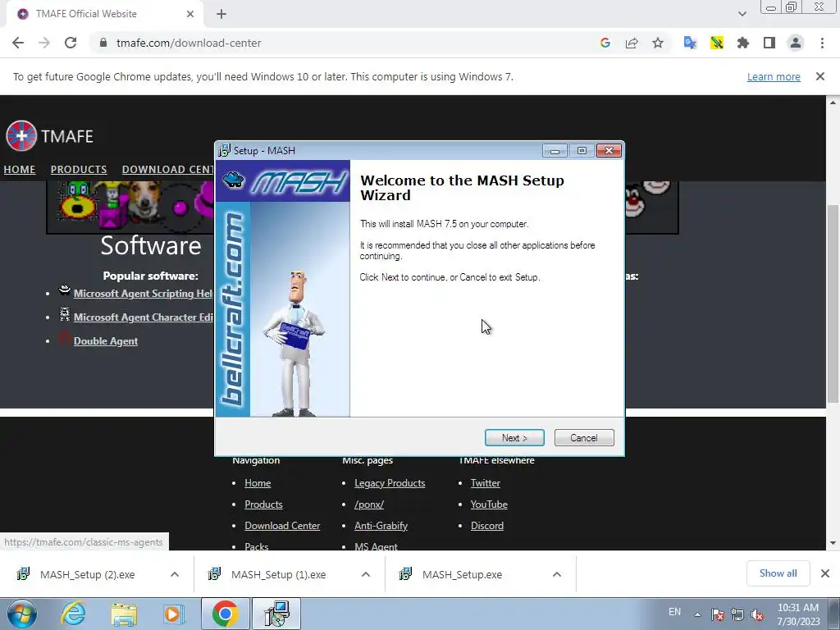
Task: Open the Discord footer link
Action: (x=487, y=526)
